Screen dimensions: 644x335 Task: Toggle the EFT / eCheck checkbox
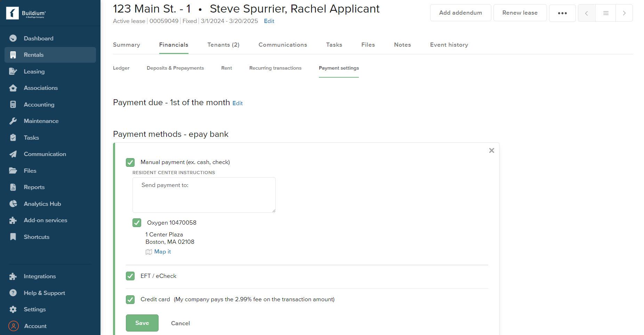(130, 276)
